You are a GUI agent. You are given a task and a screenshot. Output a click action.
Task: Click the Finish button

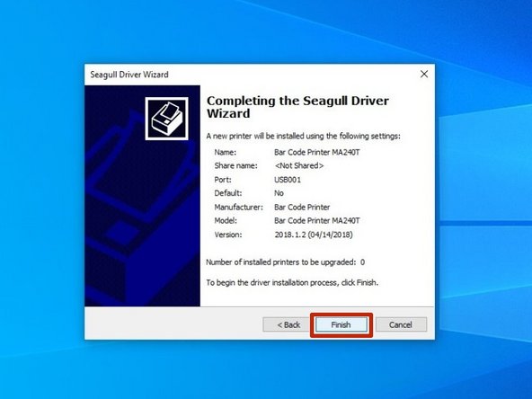(x=341, y=324)
